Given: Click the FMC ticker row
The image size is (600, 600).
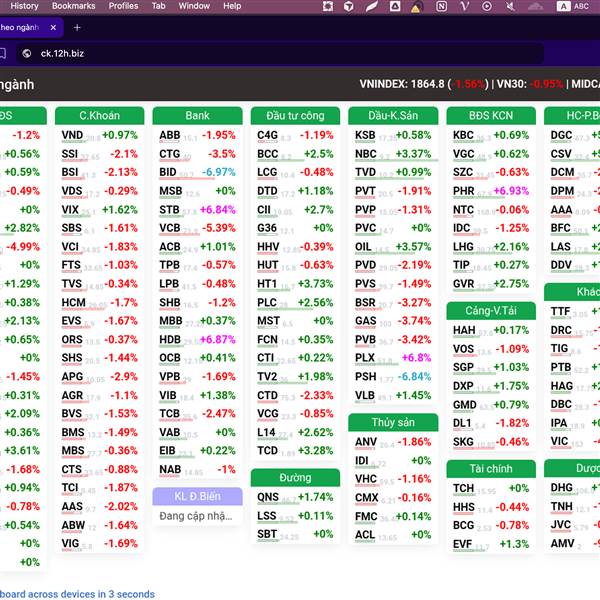Looking at the screenshot, I should click(x=393, y=517).
